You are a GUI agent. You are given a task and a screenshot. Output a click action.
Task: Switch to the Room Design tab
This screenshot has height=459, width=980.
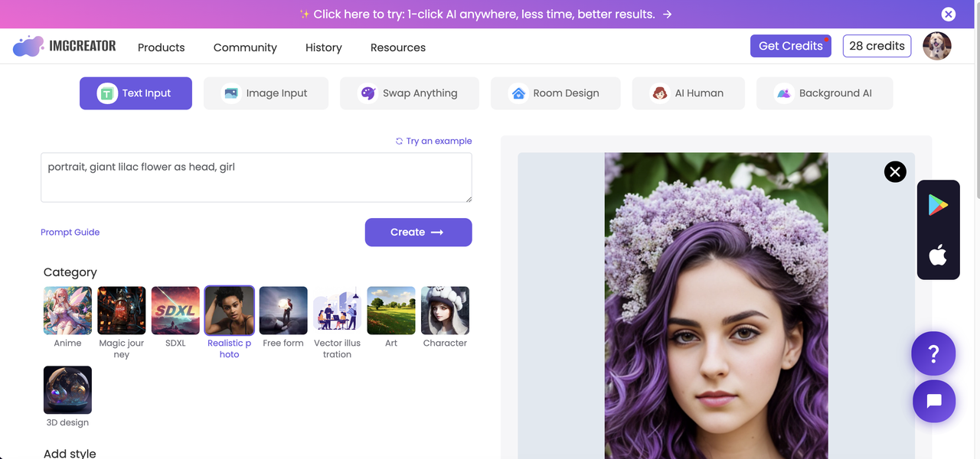click(x=555, y=93)
